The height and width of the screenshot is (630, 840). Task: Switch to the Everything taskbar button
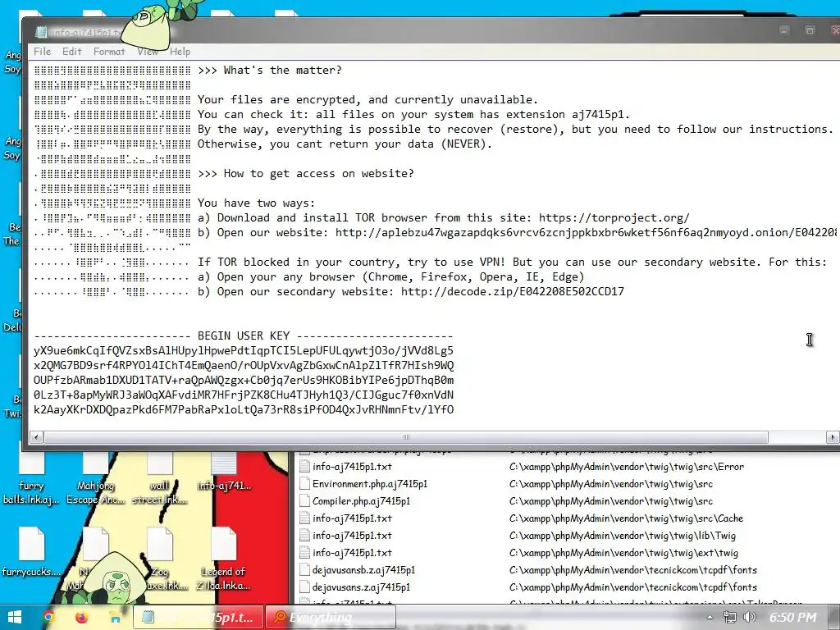tap(331, 617)
